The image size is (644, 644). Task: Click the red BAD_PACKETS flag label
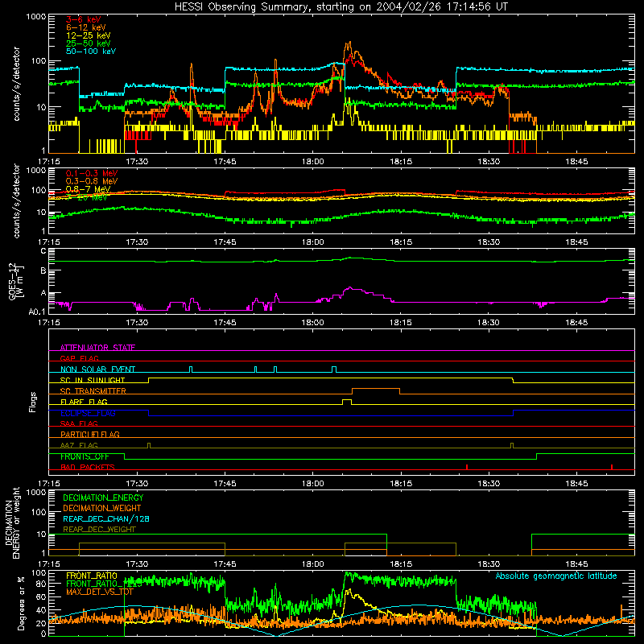[x=88, y=467]
